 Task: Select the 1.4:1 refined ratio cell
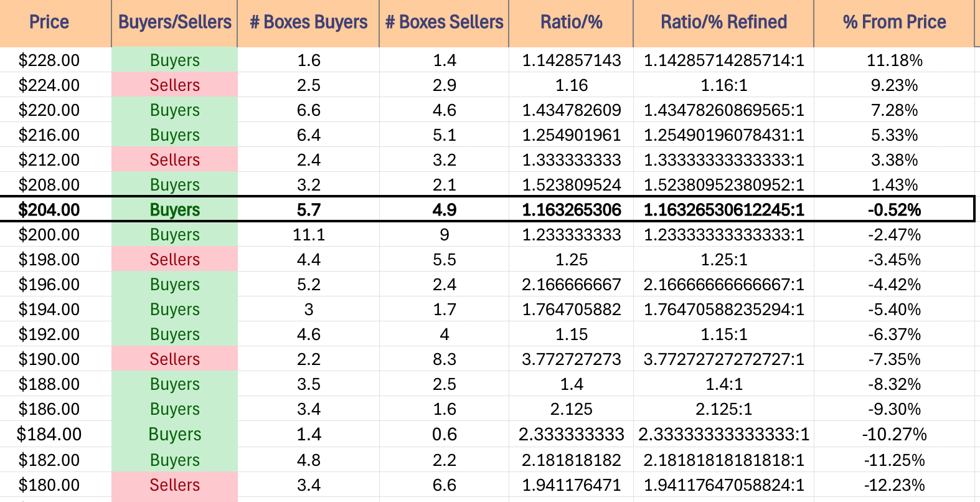(x=723, y=384)
